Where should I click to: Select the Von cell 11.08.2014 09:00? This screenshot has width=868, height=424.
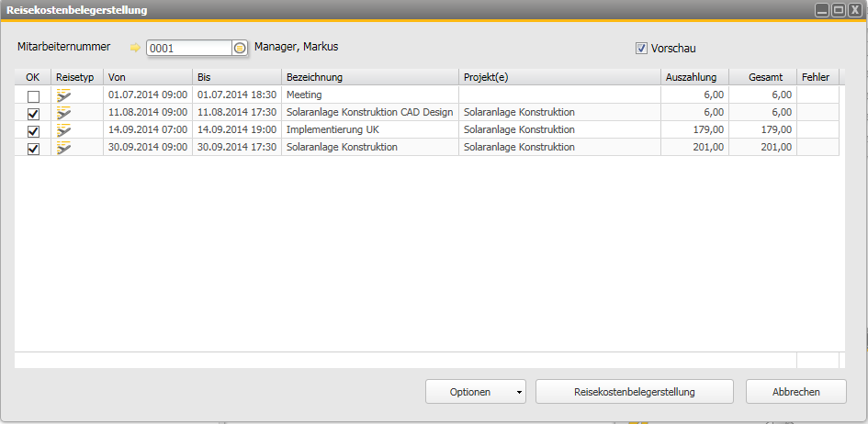point(148,112)
